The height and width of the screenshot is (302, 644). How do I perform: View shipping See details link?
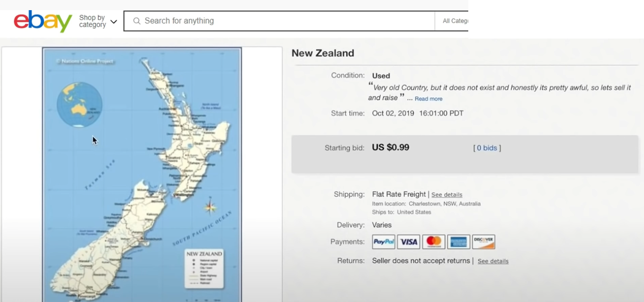(446, 195)
